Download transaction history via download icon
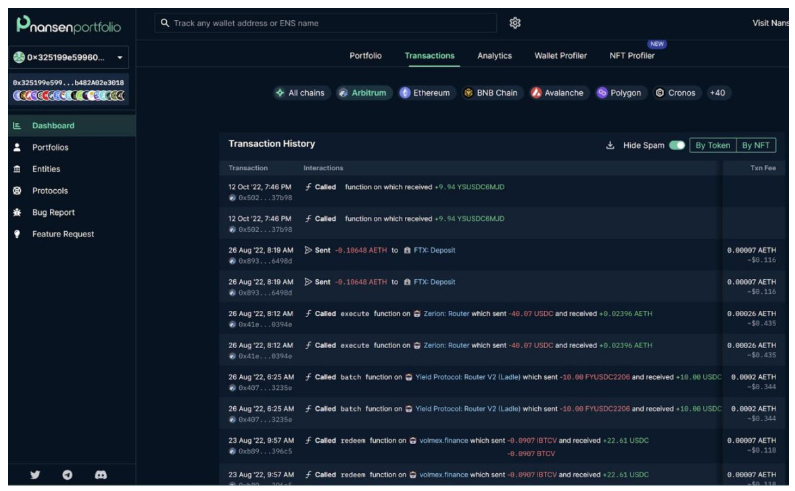Image resolution: width=795 pixels, height=491 pixels. pos(610,146)
